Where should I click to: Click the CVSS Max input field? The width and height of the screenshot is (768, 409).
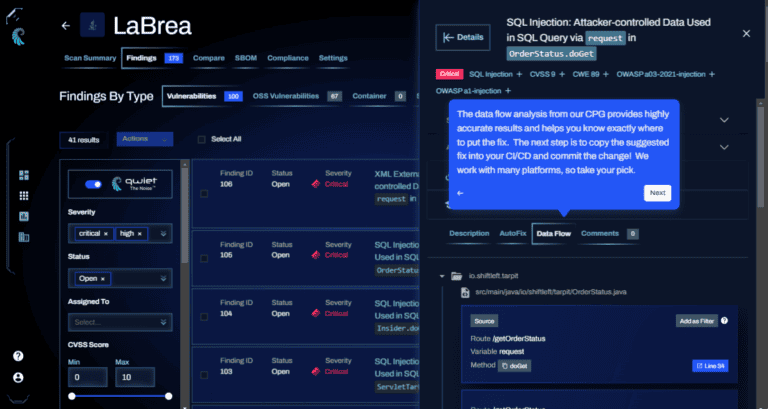[x=135, y=377]
